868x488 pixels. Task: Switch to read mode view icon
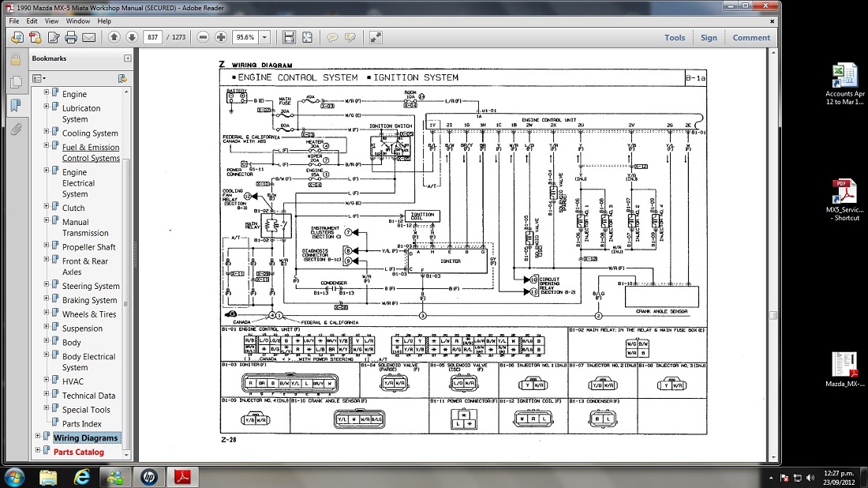[376, 37]
